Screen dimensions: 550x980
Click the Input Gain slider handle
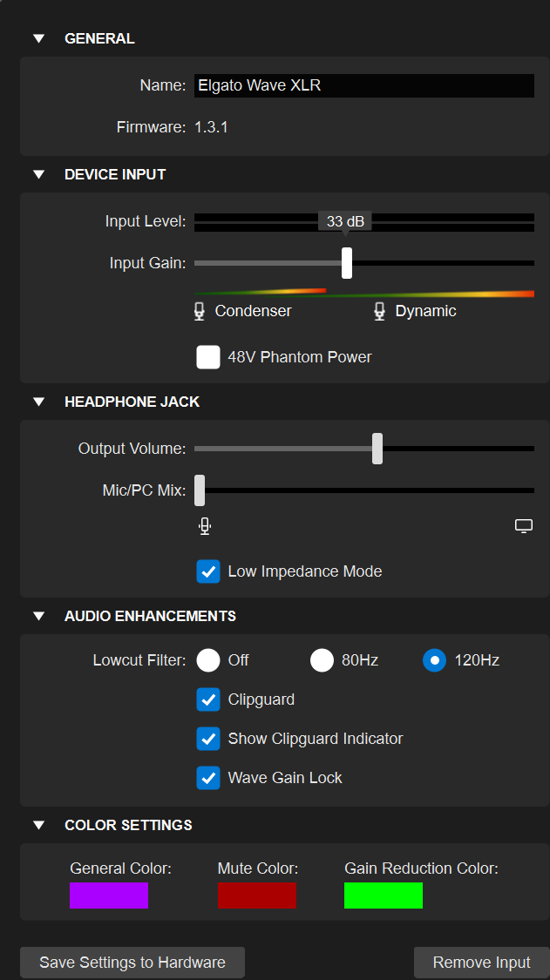pos(347,263)
